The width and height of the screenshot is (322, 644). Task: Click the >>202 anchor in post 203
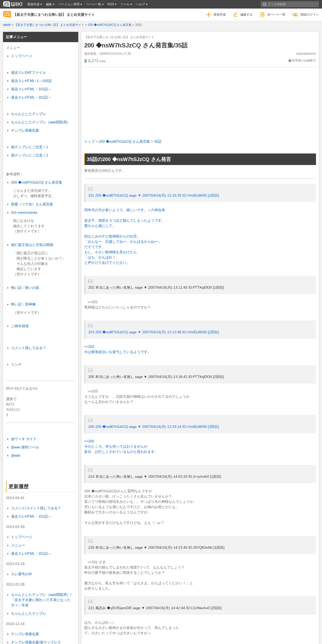point(89,347)
